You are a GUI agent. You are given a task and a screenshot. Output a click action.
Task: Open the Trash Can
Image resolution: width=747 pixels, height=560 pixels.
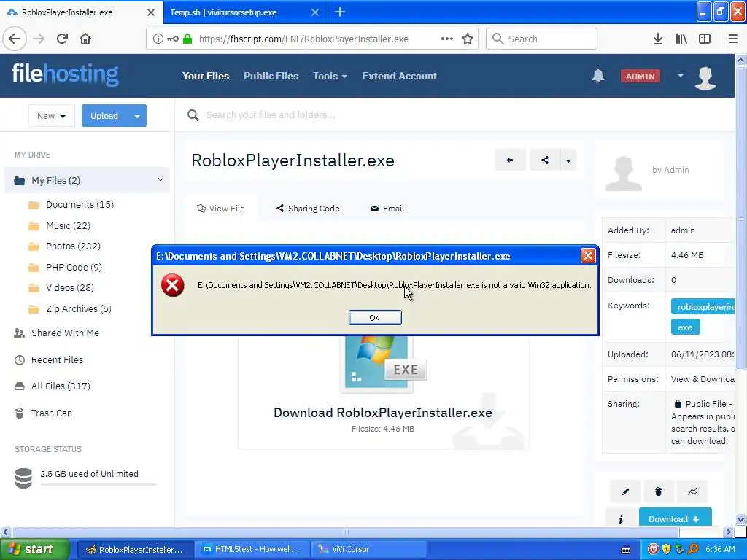pos(52,413)
